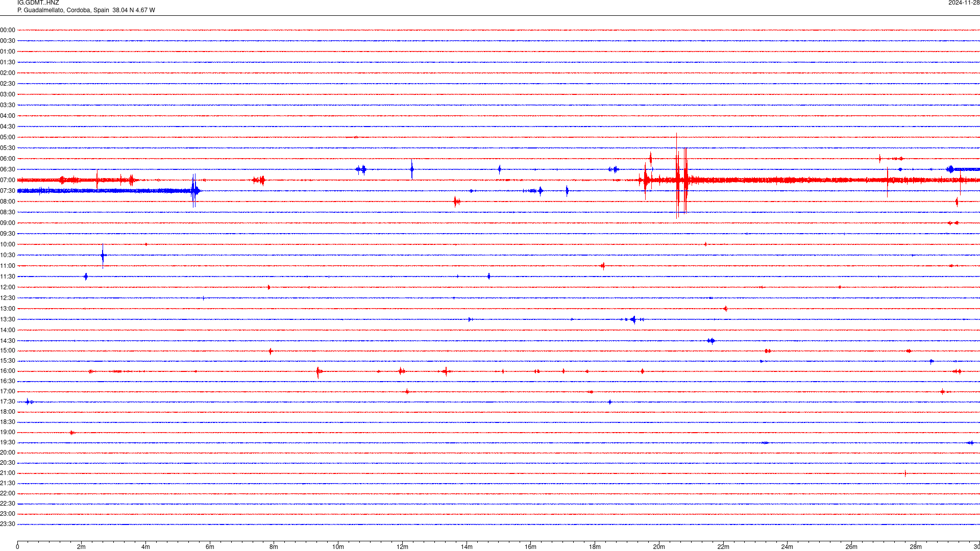
Task: Select the 05:00 time row label
Action: click(8, 137)
